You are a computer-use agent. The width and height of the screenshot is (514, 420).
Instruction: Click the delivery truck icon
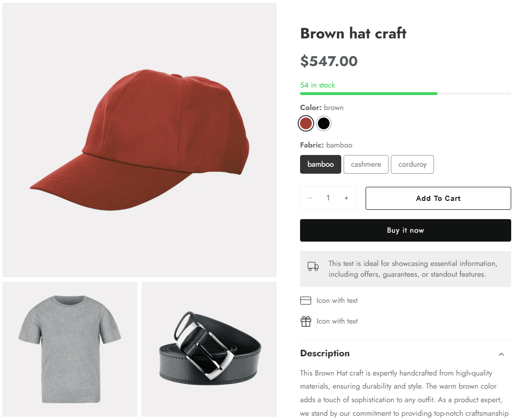coord(313,266)
